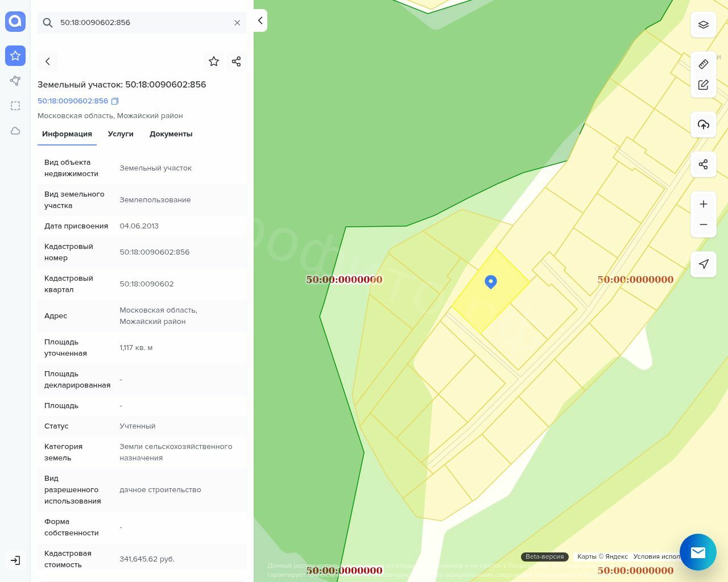The width and height of the screenshot is (728, 582).
Task: Click the search input with cadastral number
Action: tap(142, 23)
